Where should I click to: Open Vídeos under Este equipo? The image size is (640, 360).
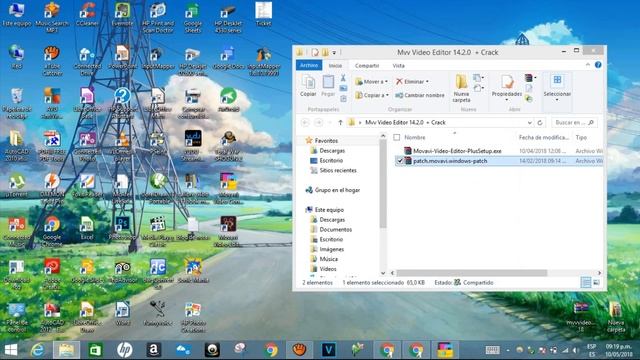(x=328, y=269)
